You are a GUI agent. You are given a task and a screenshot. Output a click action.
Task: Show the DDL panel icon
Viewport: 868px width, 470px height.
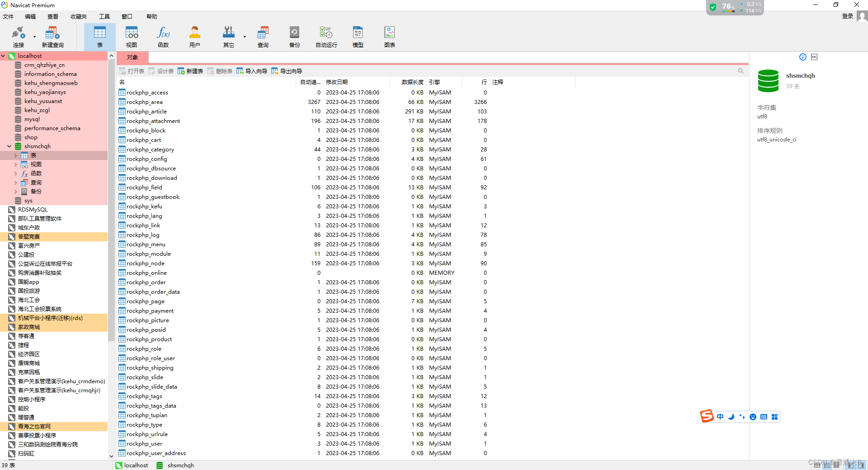coord(814,57)
